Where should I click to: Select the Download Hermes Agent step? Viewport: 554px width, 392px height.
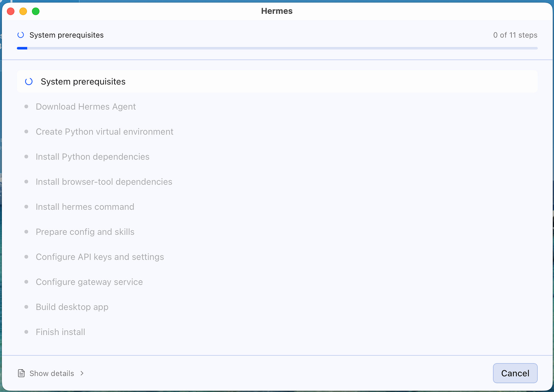pos(86,107)
